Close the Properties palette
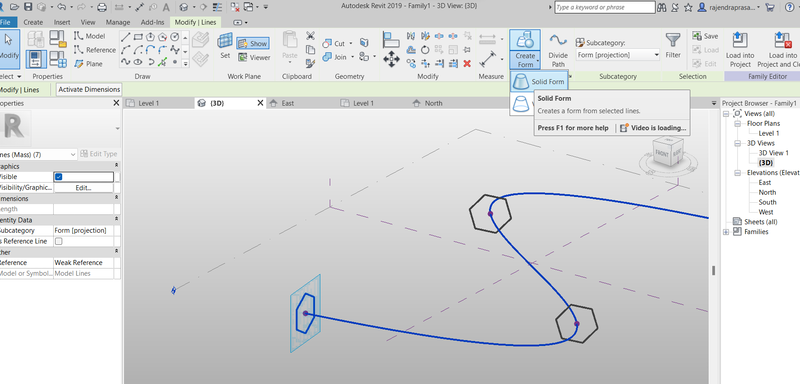The image size is (800, 384). (x=116, y=103)
